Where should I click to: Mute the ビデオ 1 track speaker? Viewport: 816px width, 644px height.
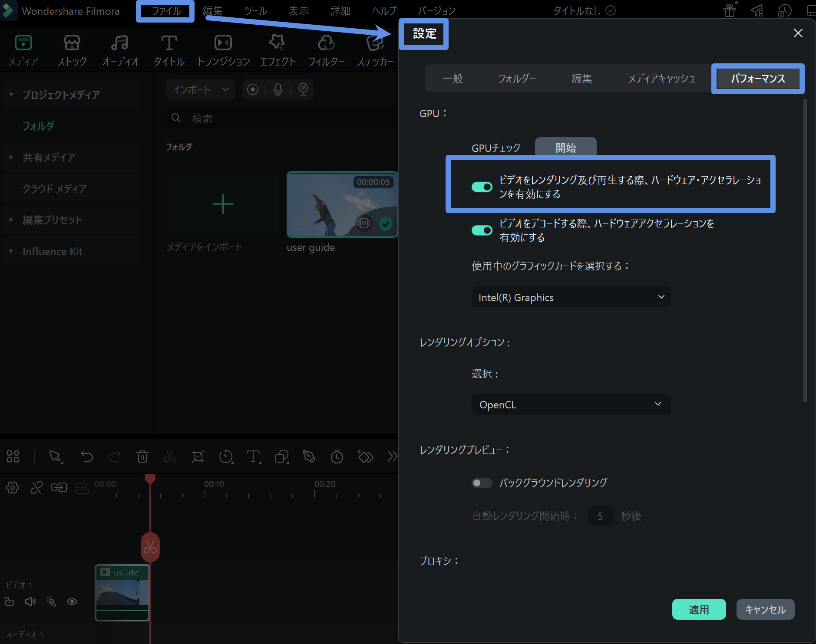point(30,601)
